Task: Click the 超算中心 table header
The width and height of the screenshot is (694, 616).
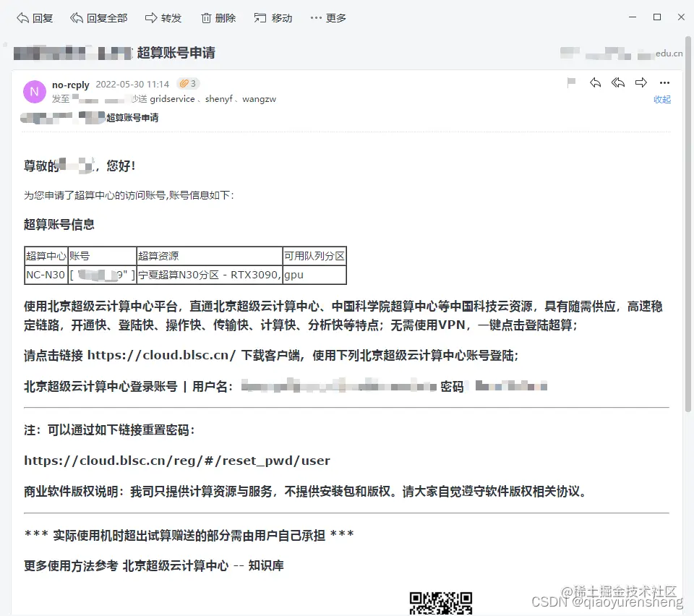Action: [46, 256]
